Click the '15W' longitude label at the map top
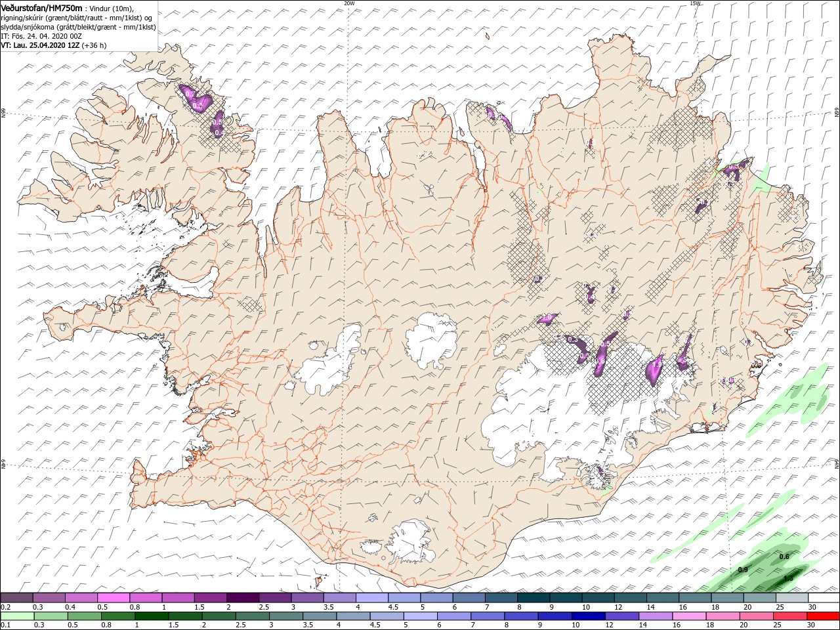The image size is (840, 630). tap(695, 3)
